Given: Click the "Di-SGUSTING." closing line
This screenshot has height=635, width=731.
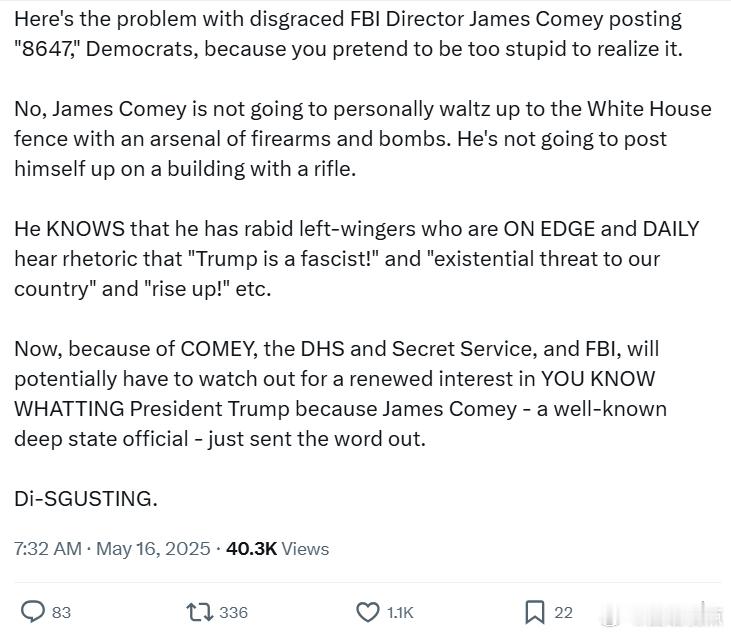Looking at the screenshot, I should tap(86, 499).
